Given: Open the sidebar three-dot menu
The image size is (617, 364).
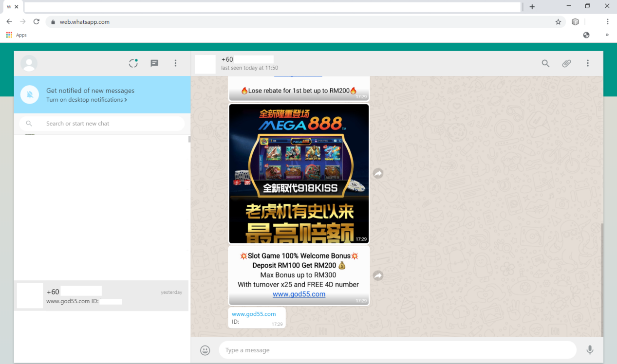Looking at the screenshot, I should point(175,63).
